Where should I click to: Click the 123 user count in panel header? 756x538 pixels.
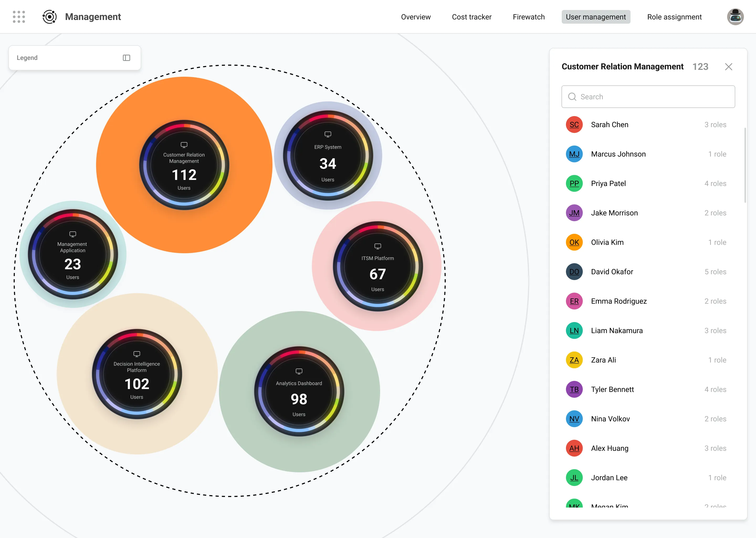click(700, 66)
